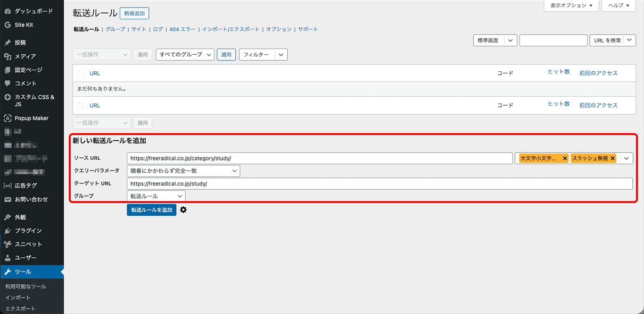Click the plugin icon beside プラグイン
Screen dimensions: 644x314
click(x=8, y=231)
